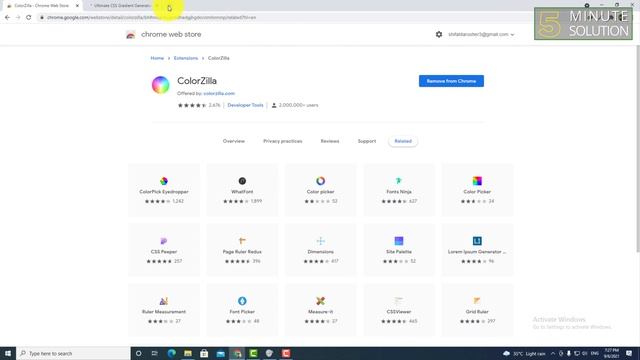Click the Chrome address bar URL
The height and width of the screenshot is (360, 640).
click(x=151, y=18)
